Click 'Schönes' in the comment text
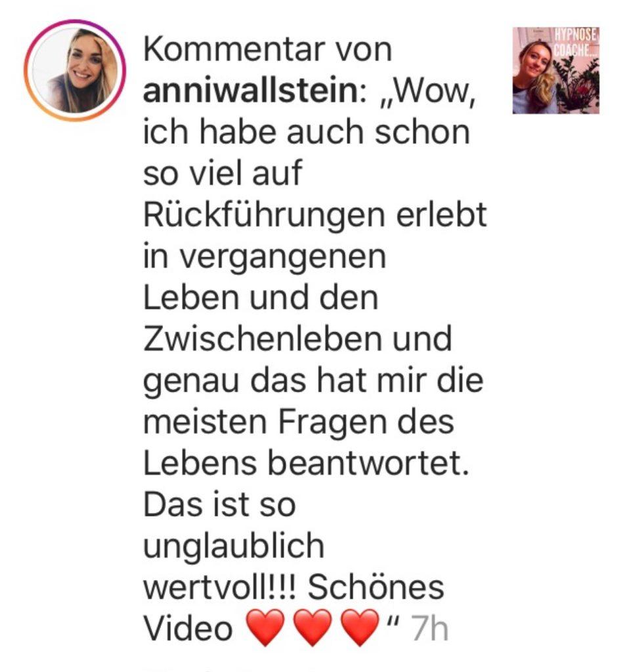Screen dimensions: 631x672 click(376, 587)
